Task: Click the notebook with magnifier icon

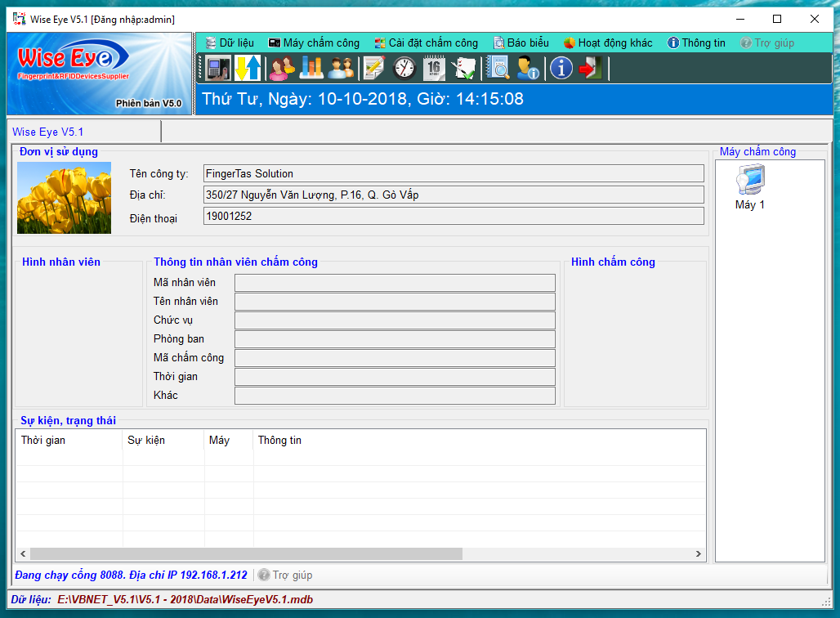Action: click(x=498, y=68)
